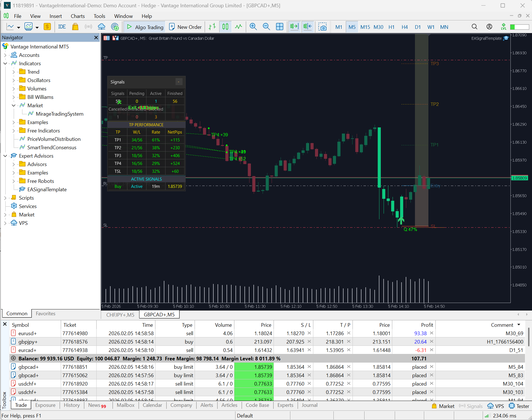Take a chart screenshot with camera icon
This screenshot has width=532, height=420.
click(323, 27)
